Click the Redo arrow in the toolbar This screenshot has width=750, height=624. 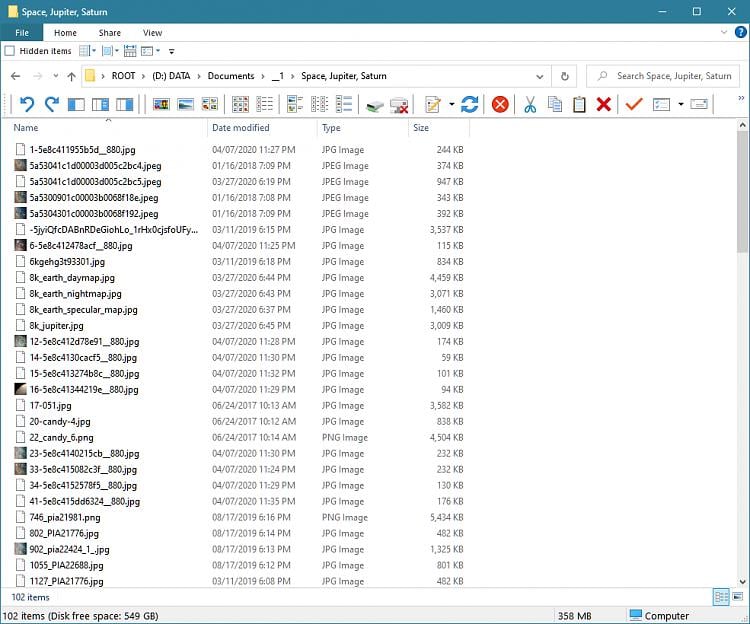tap(51, 104)
